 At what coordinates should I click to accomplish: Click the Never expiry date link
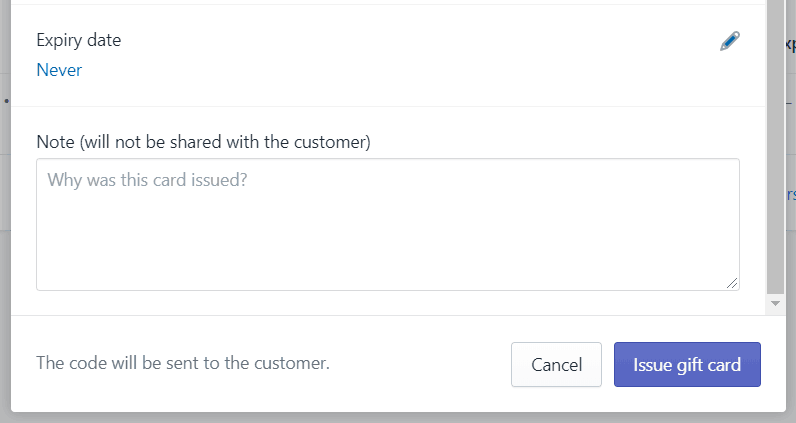(x=59, y=70)
